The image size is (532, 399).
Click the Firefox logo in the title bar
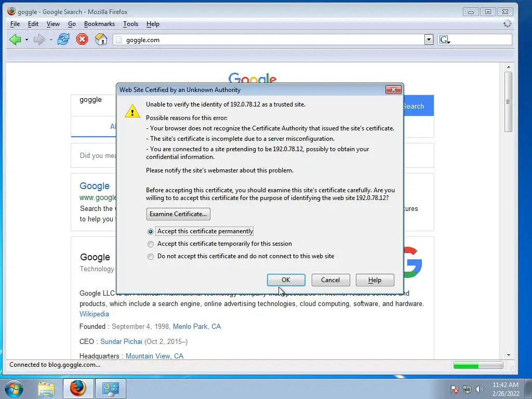(x=11, y=11)
